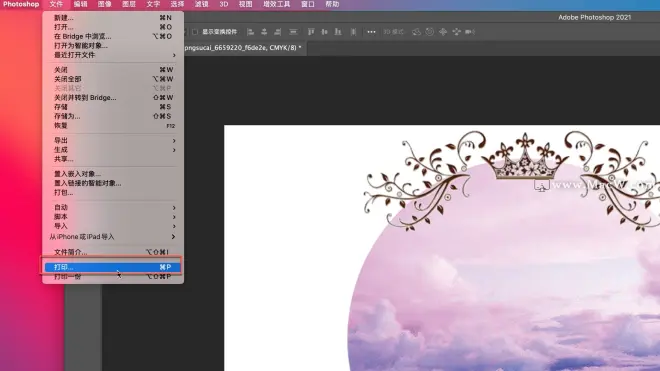Open the 选择 menu in menu bar
This screenshot has height=371, width=660.
177,4
